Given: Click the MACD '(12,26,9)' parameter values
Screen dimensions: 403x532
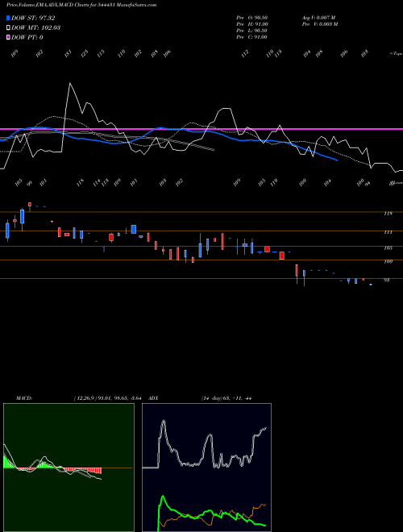Looking at the screenshot, I should 110,398.
